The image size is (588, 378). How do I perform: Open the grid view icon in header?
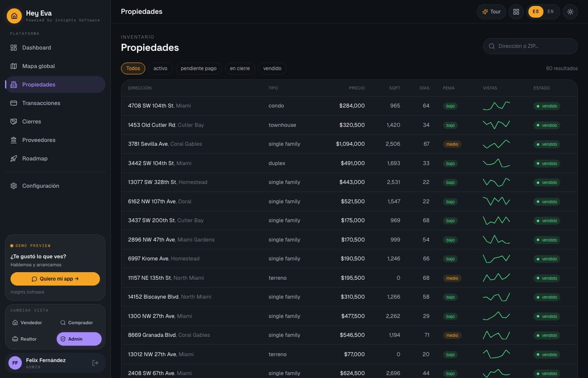tap(516, 12)
